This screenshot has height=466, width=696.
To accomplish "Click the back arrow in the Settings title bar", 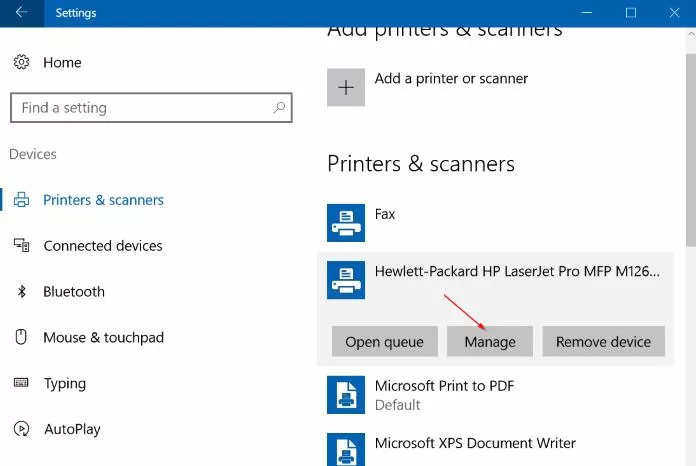I will point(21,13).
